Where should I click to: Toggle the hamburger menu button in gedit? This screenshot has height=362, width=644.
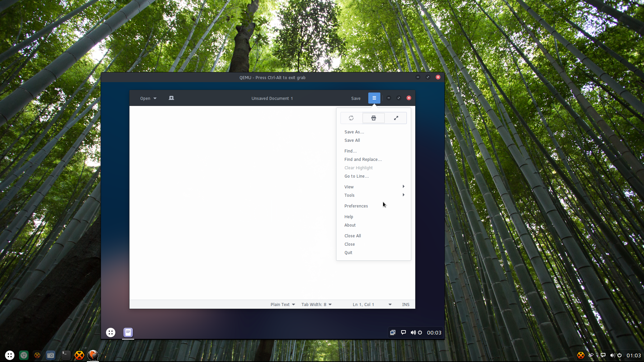374,98
